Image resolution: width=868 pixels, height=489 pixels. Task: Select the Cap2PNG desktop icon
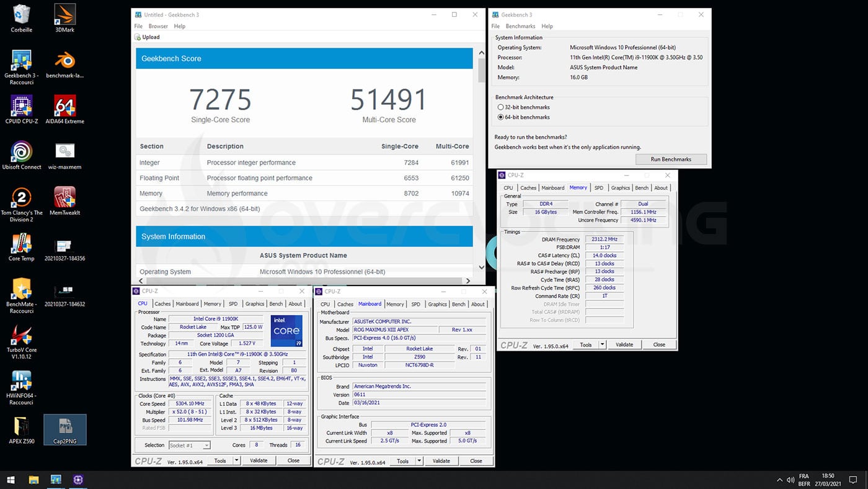(65, 430)
